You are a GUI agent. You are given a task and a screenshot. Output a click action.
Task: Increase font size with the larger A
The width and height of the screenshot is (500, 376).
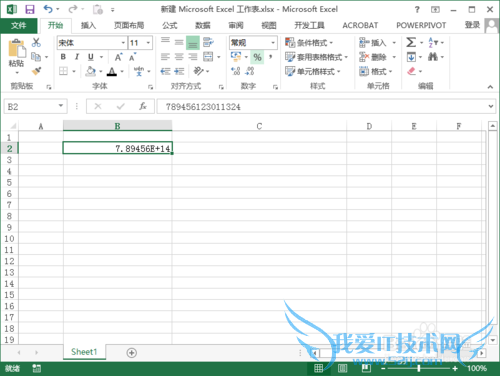point(118,57)
